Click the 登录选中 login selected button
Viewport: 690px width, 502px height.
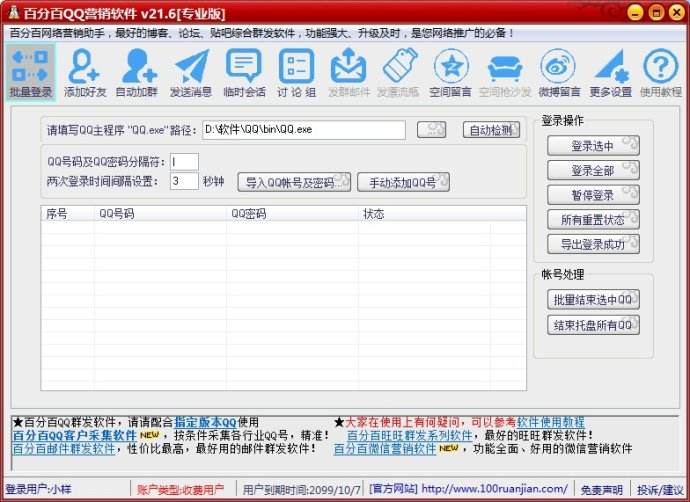coord(593,146)
